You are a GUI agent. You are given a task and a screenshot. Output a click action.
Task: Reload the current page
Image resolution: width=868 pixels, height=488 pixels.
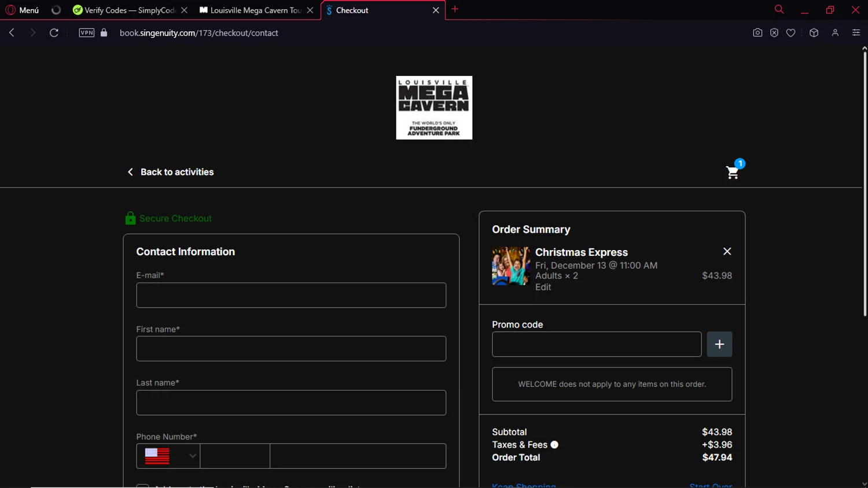coord(54,32)
